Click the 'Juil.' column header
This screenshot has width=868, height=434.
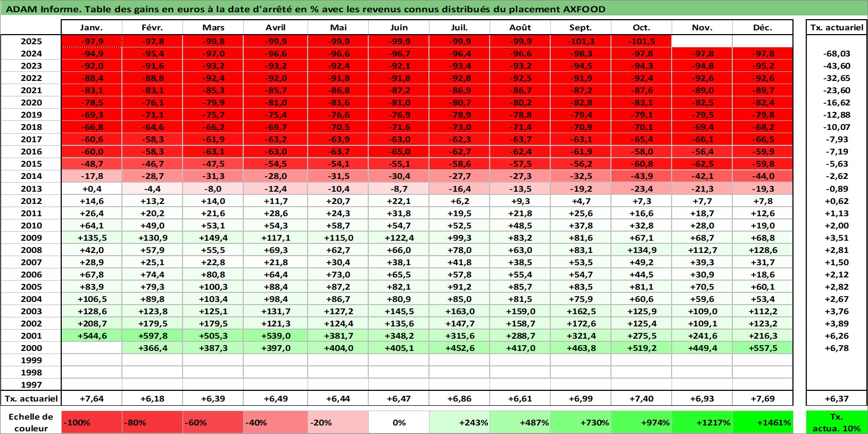pos(459,27)
